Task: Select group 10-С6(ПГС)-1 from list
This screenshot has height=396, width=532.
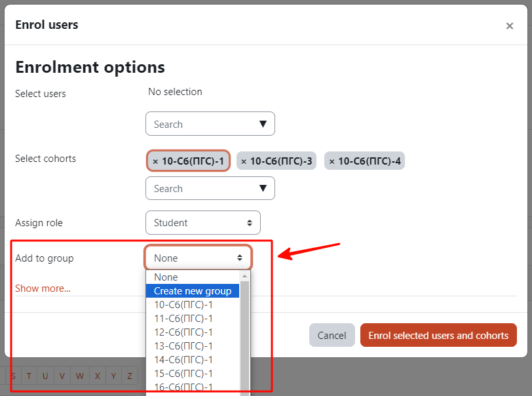Action: coord(193,305)
